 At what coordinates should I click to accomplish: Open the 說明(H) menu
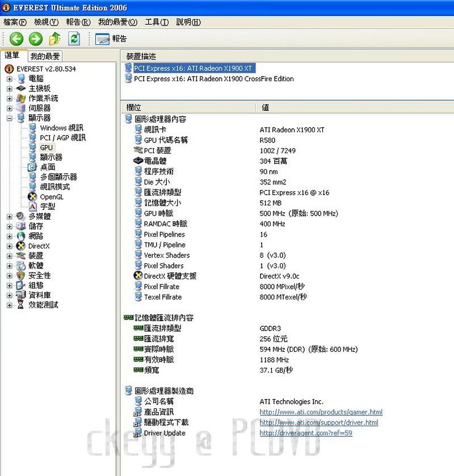click(x=188, y=22)
